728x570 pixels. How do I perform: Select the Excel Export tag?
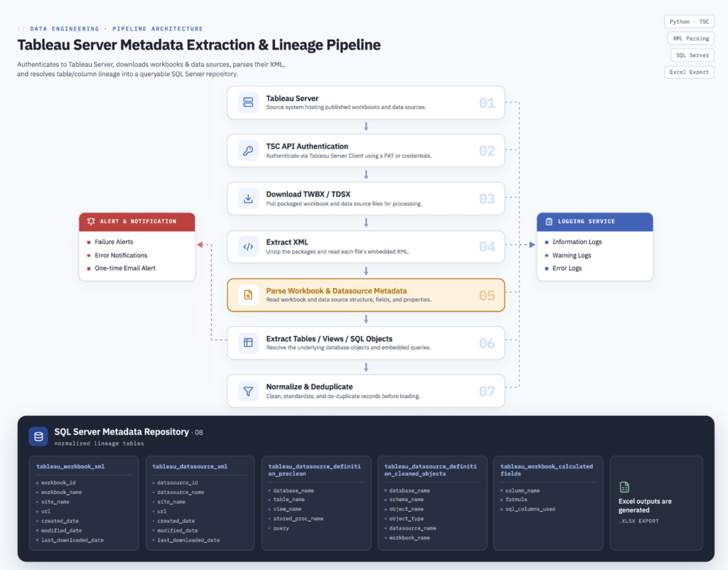click(689, 72)
